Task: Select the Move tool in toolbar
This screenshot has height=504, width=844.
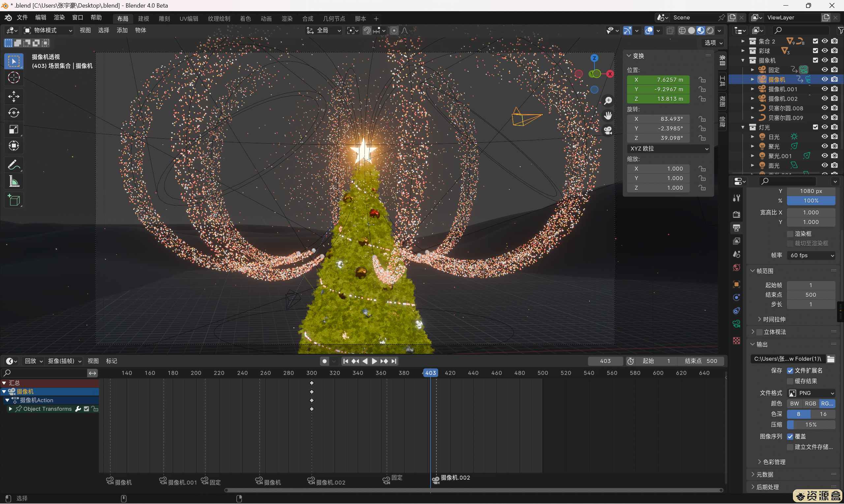Action: pos(14,97)
